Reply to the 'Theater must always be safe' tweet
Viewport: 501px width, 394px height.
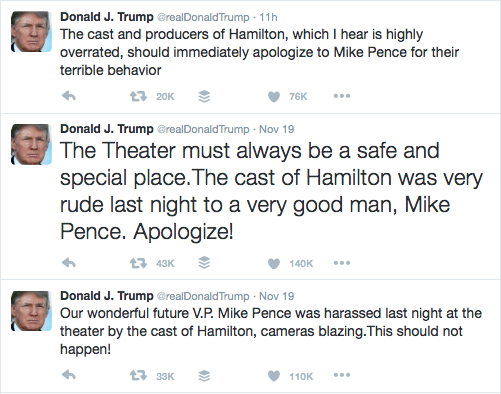click(69, 263)
